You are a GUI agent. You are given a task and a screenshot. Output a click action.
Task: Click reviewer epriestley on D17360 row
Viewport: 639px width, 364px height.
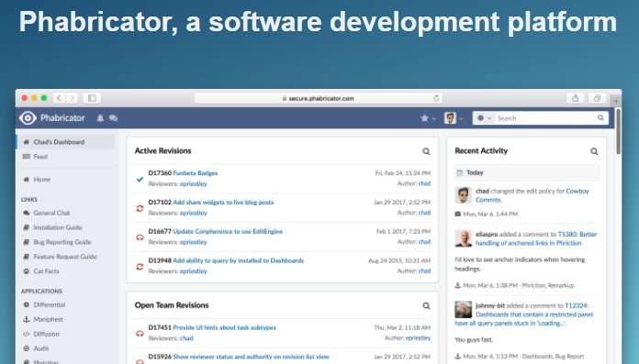point(194,184)
